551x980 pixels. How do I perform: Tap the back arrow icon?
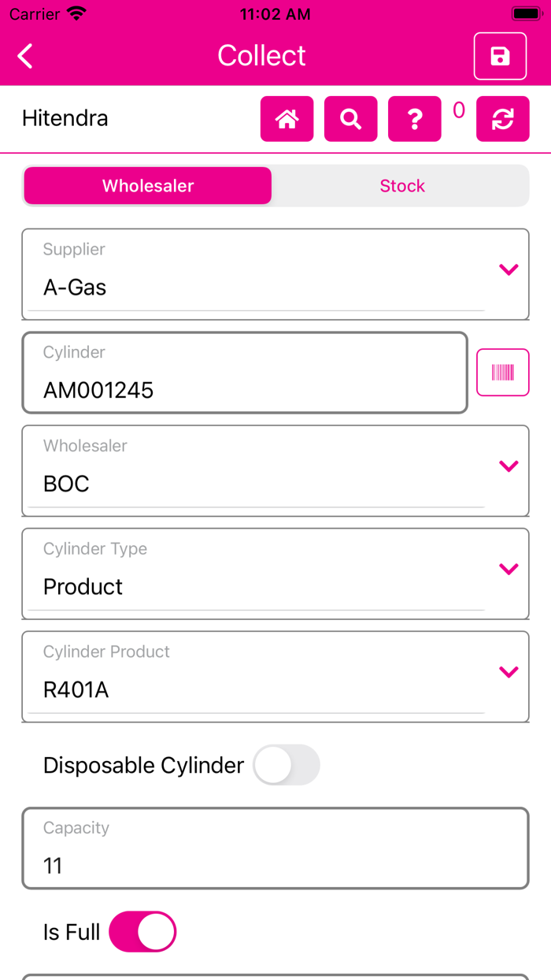(26, 56)
